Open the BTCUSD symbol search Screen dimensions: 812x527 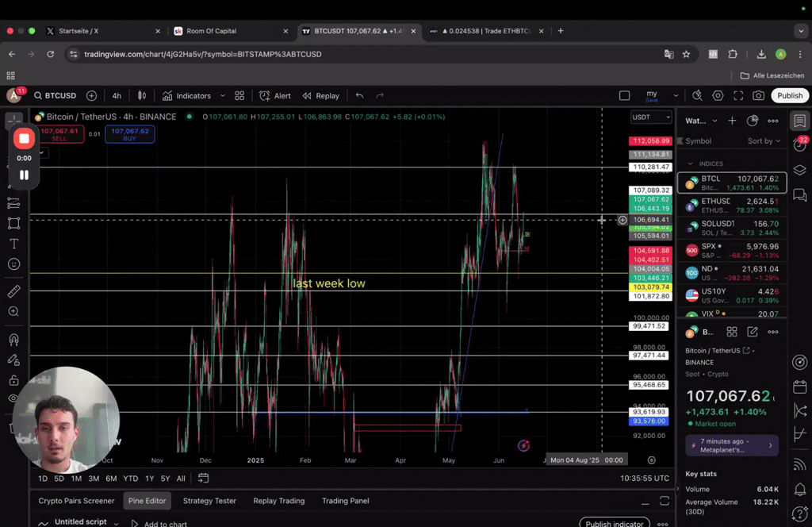click(55, 96)
